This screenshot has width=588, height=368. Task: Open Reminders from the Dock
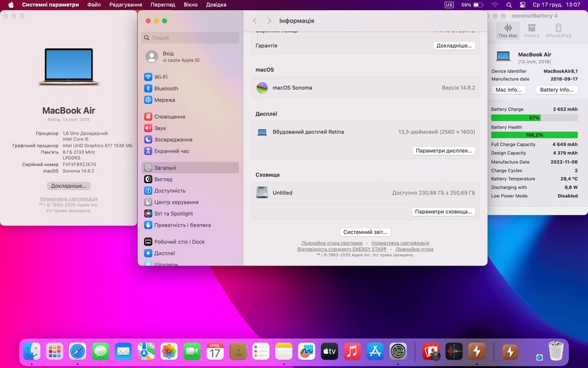tap(260, 352)
